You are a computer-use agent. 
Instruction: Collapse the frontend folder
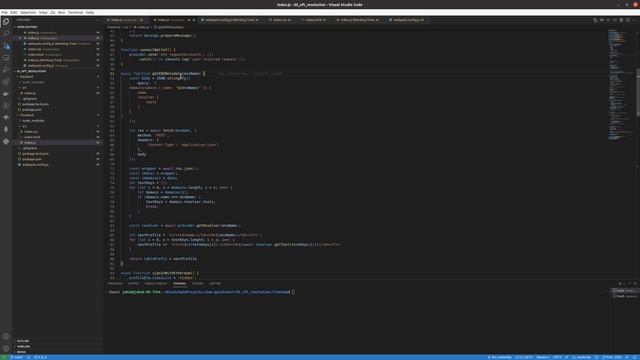tap(27, 115)
